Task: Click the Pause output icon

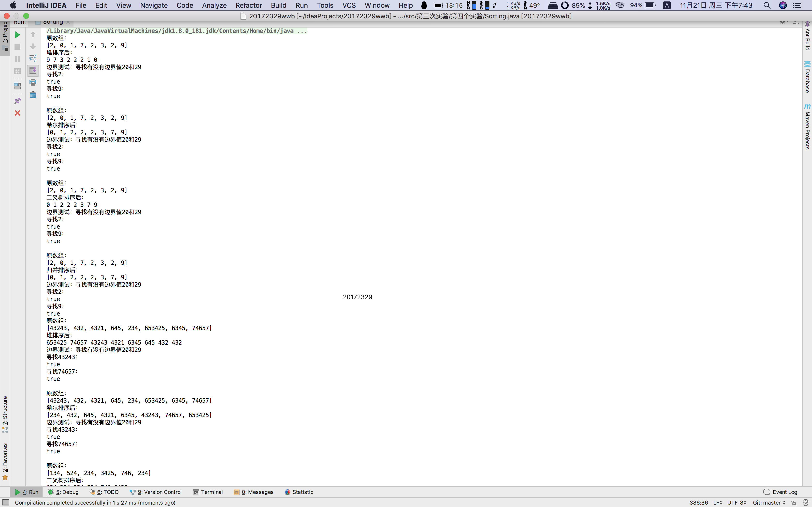Action: 17,59
